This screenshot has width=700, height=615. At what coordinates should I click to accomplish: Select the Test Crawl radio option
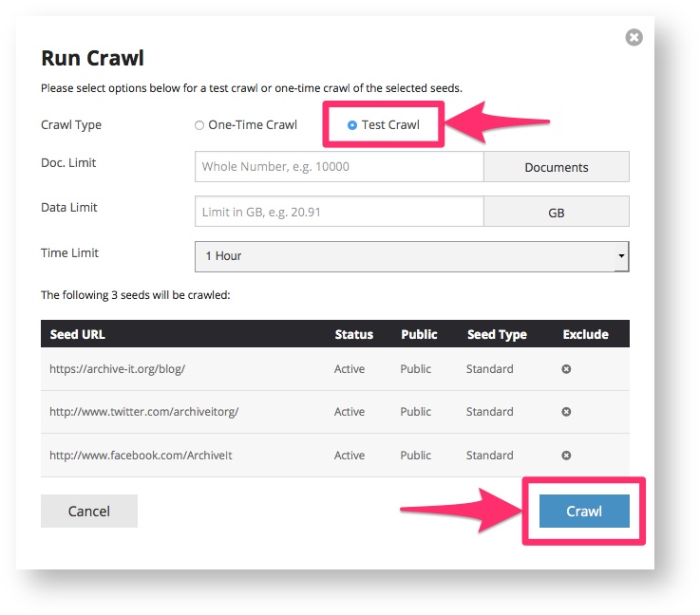[x=352, y=125]
